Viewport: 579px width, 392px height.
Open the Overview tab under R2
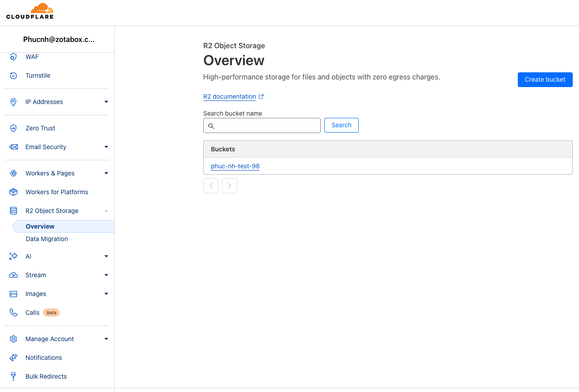[x=40, y=226]
